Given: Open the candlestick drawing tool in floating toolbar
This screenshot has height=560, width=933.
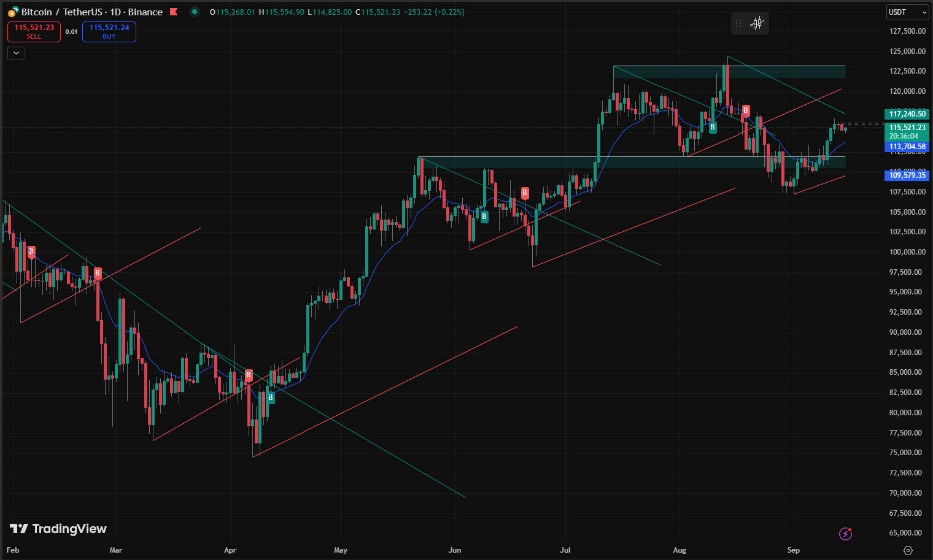Looking at the screenshot, I should (757, 23).
